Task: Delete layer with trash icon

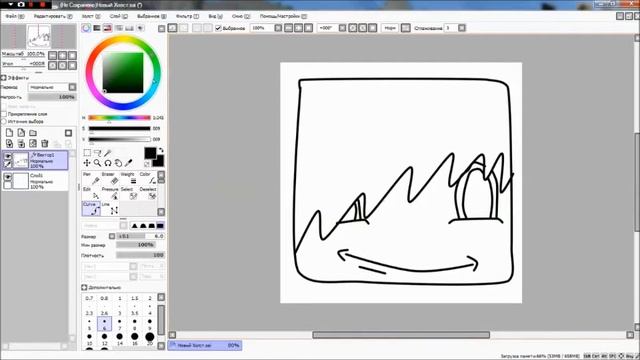Action: [x=45, y=143]
